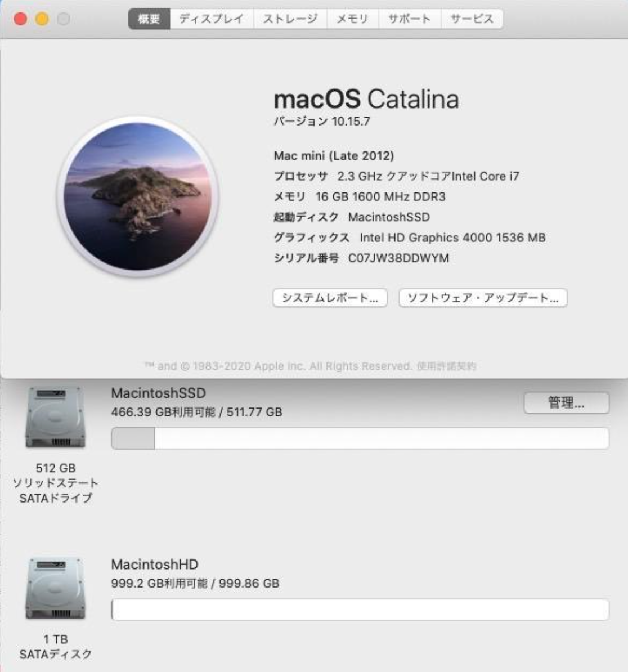Image resolution: width=628 pixels, height=672 pixels.
Task: Select the メモリ tab
Action: coord(353,19)
